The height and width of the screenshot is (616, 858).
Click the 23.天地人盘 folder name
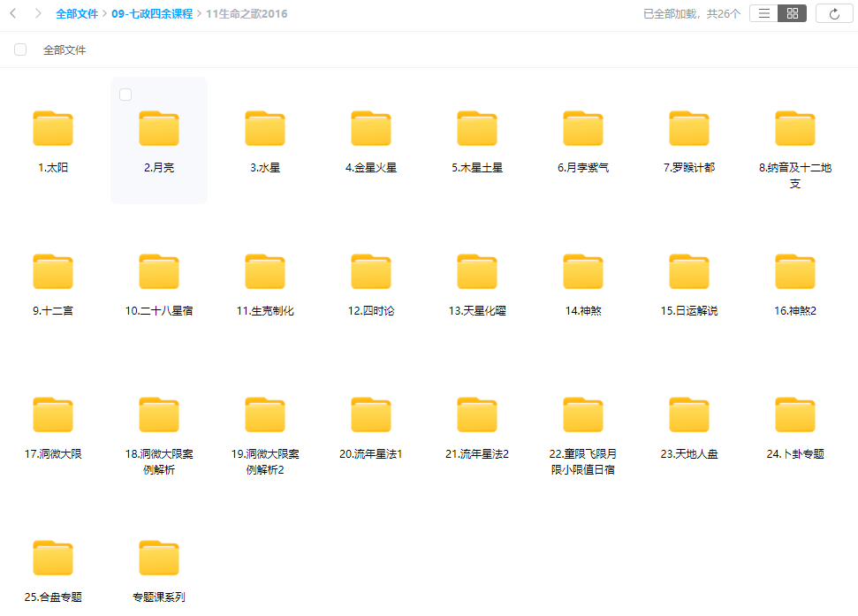[x=689, y=454]
